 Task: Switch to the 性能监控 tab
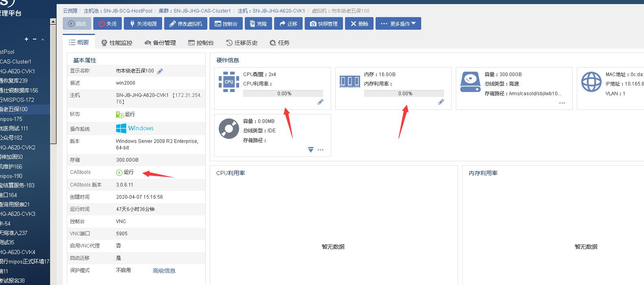pos(117,43)
